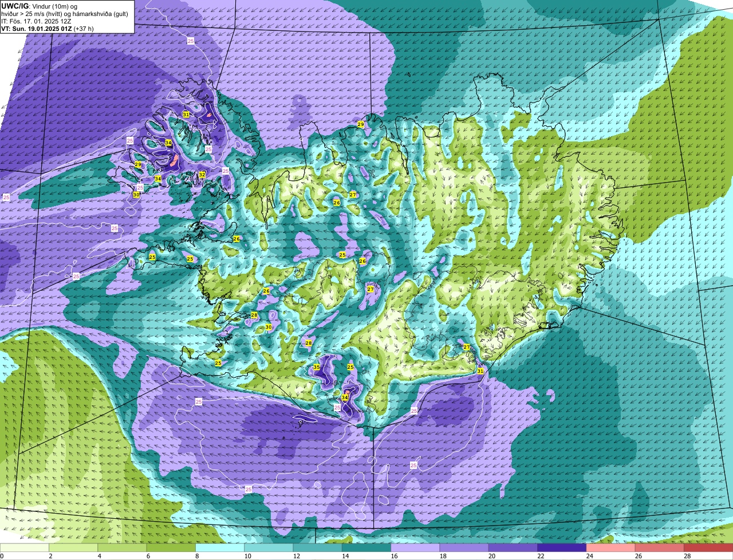Click the 'IT: Fös. 17. 01. 2025 12Z' line
Screen dimensions: 733x560
click(36, 21)
